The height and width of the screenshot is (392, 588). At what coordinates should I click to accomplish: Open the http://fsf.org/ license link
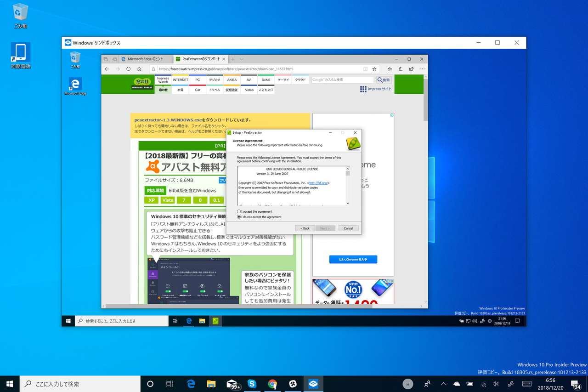tap(318, 183)
